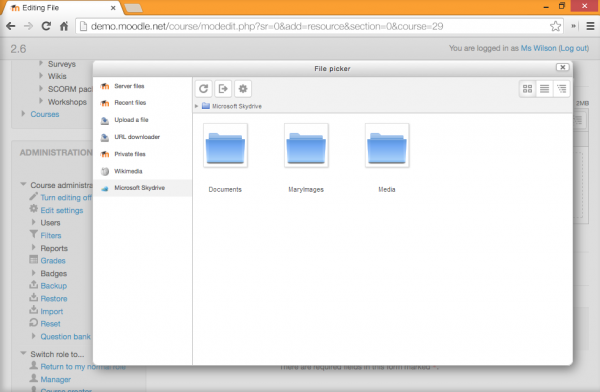Close the File picker dialog
This screenshot has height=392, width=600.
(562, 67)
